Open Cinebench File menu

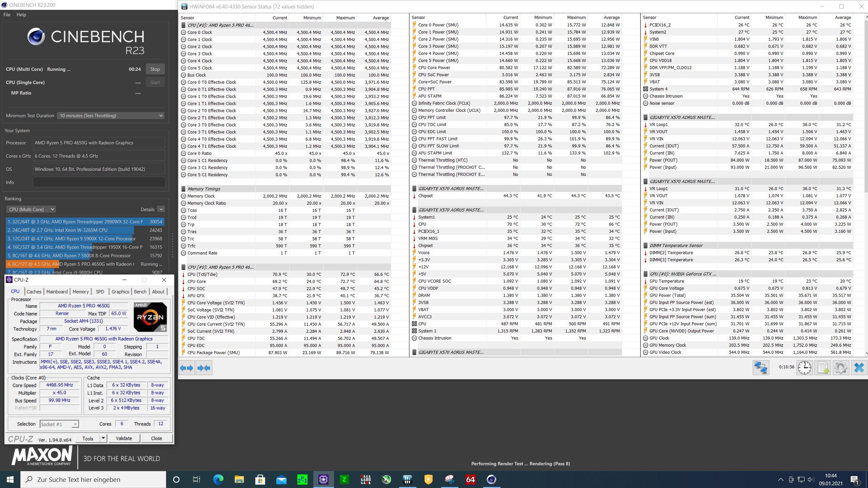[x=7, y=15]
